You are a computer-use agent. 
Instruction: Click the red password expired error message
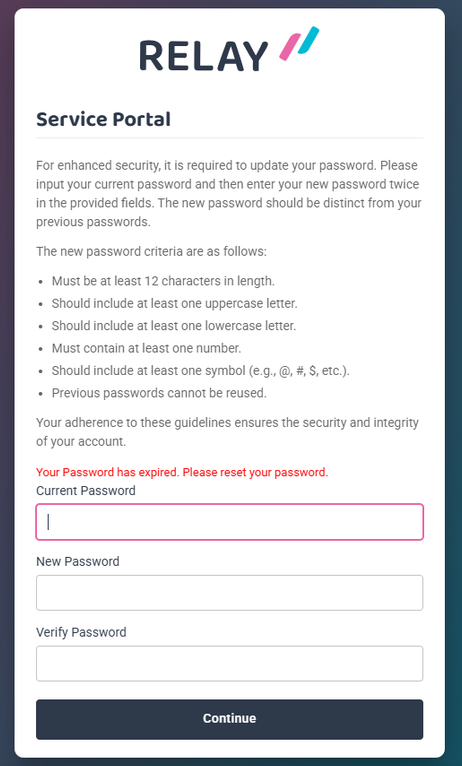[x=182, y=472]
